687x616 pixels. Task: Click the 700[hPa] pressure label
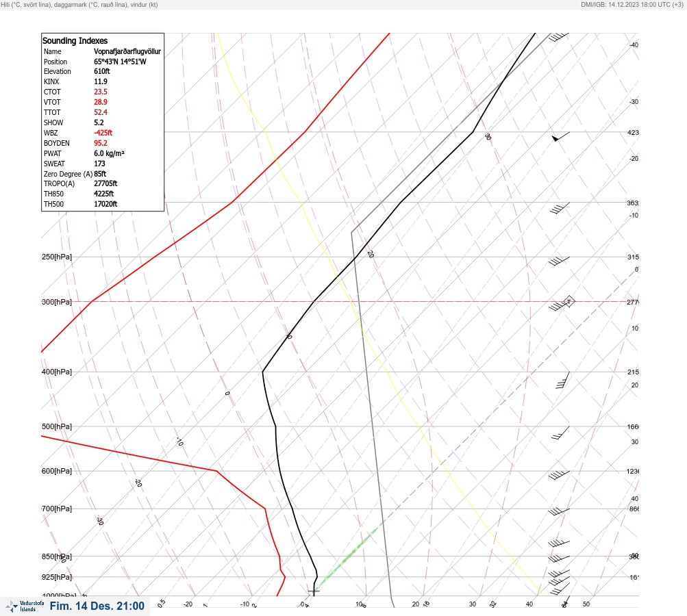pos(57,509)
